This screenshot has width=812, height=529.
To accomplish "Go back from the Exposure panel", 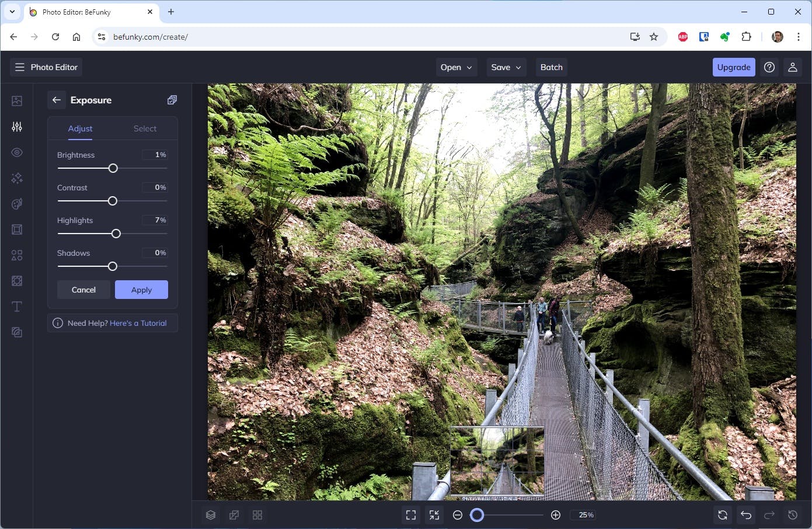I will 57,100.
